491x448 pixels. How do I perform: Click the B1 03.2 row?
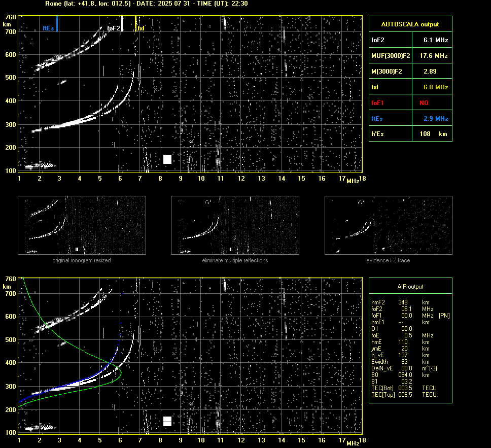(392, 381)
